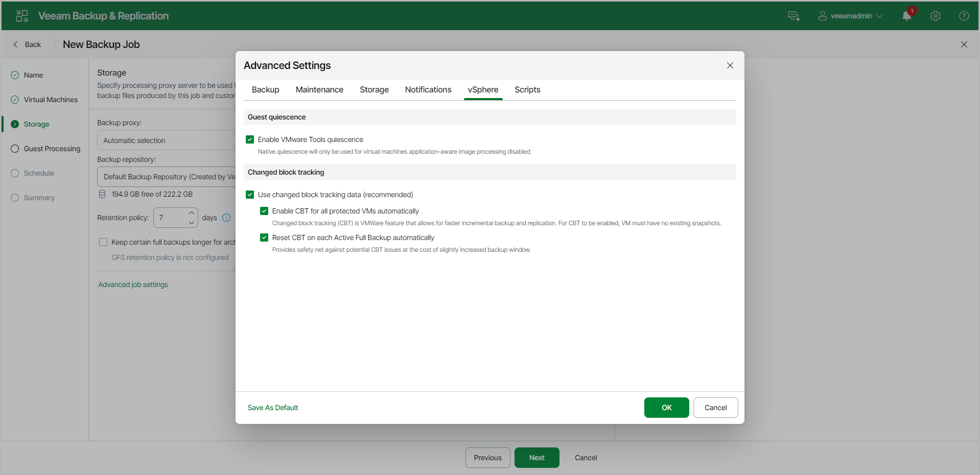Open the Backup repository dropdown

167,177
